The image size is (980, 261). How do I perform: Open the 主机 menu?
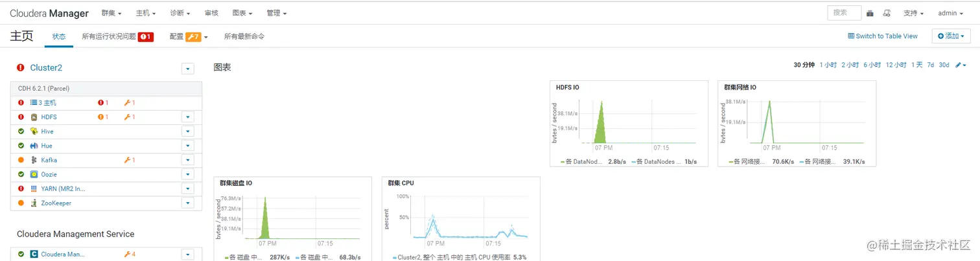pos(146,13)
